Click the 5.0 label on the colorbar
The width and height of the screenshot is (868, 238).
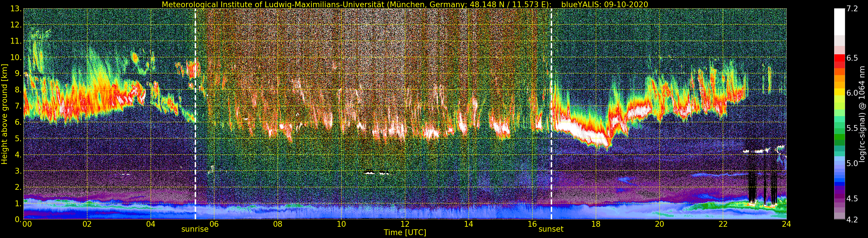[852, 163]
